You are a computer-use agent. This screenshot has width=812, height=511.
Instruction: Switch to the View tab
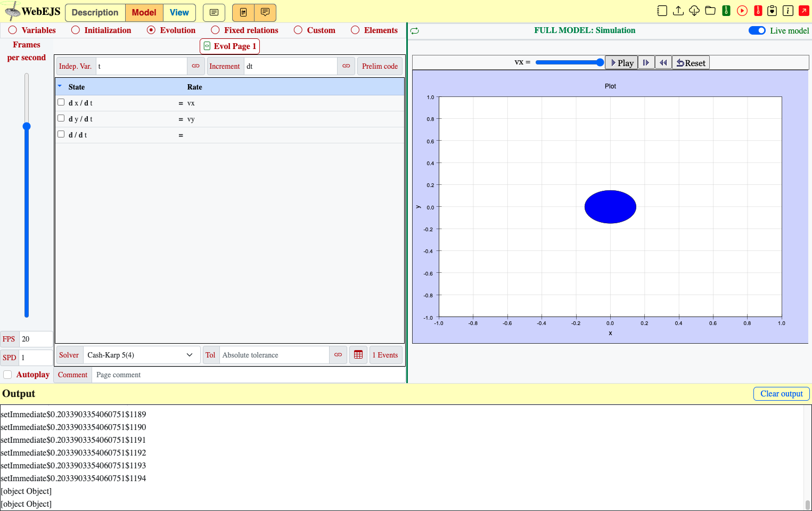[179, 12]
